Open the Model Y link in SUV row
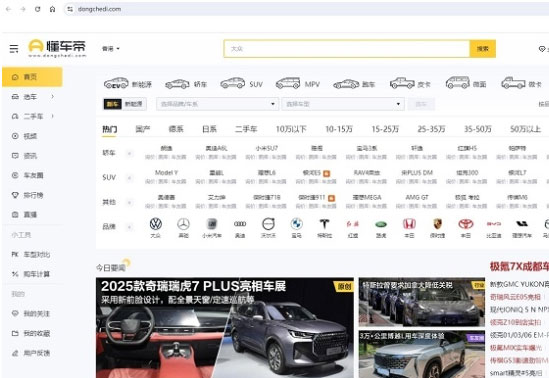Viewport: 549px width, 378px height. pyautogui.click(x=166, y=173)
